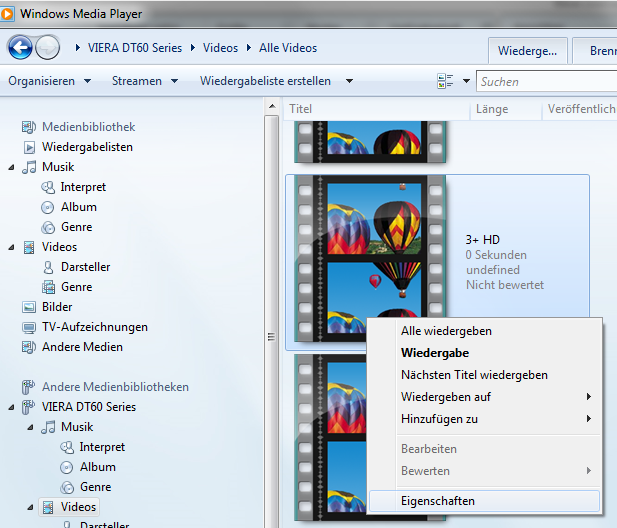Click the Darsteller person icon under Medienbibliothek Videos
This screenshot has height=528, width=617.
click(x=48, y=268)
